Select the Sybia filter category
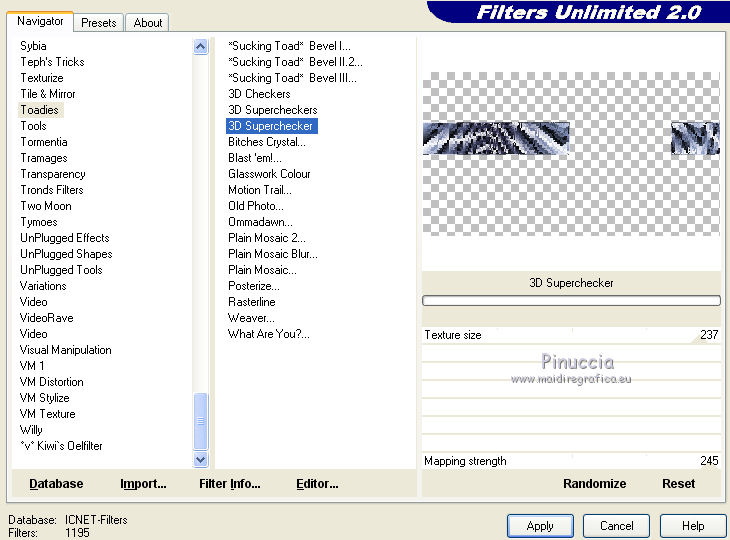730x540 pixels. point(33,46)
